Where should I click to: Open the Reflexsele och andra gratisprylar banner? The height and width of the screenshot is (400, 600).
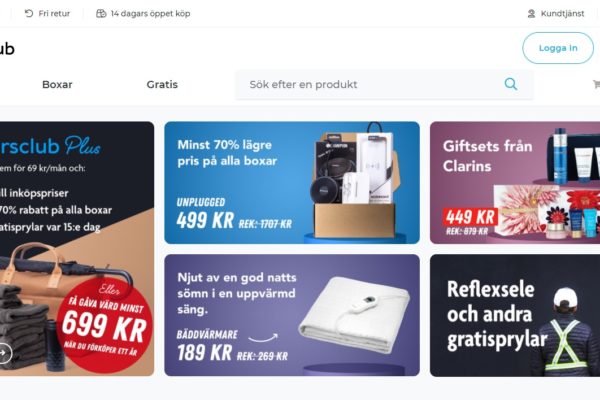coord(515,315)
